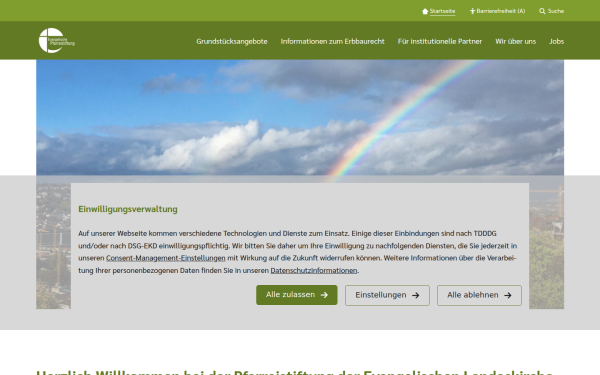Open the Wir über uns menu
The width and height of the screenshot is (600, 375).
(515, 41)
